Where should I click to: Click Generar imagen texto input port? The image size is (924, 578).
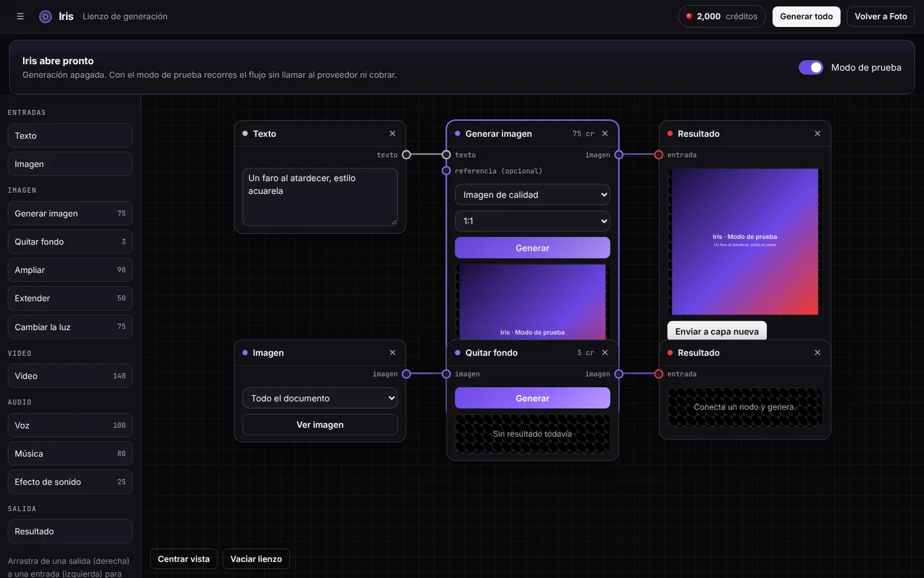(x=446, y=155)
